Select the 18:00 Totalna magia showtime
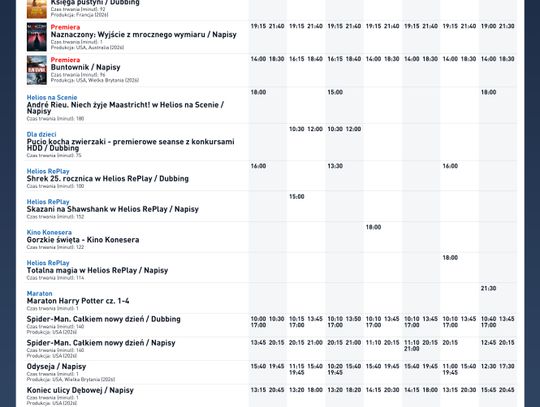540x407 pixels. pos(450,258)
